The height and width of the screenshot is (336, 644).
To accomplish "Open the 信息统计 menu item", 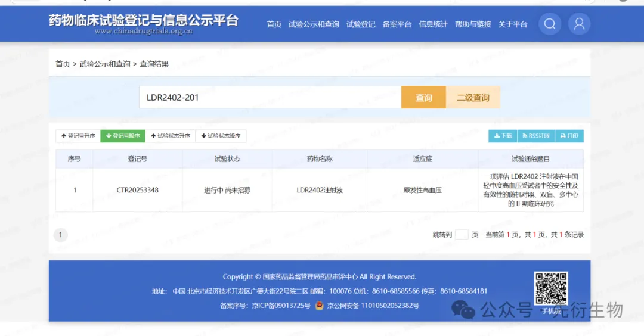I will coord(433,24).
